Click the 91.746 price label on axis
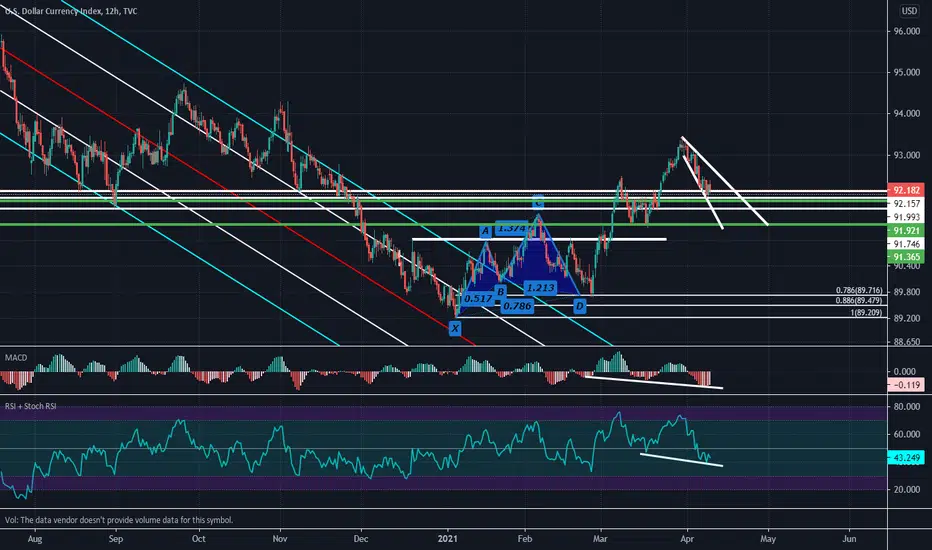This screenshot has height=550, width=932. pos(906,244)
